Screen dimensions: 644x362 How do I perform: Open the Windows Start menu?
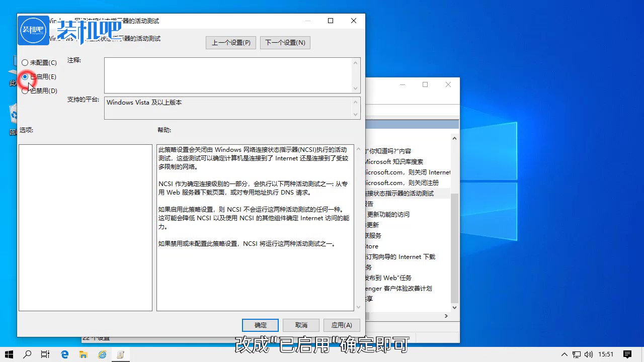pos(9,354)
